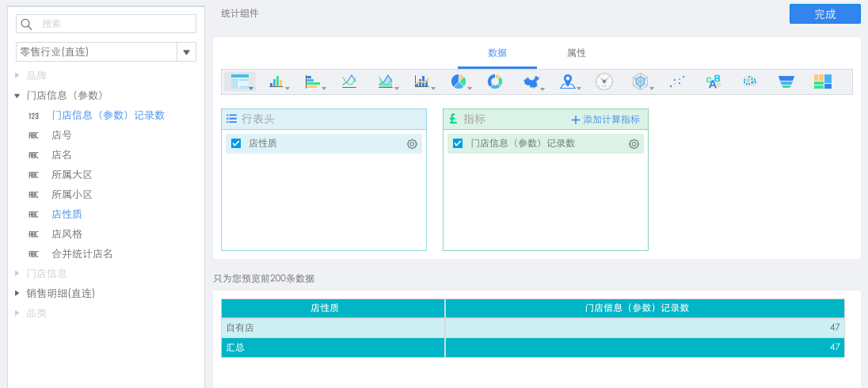Select the table chart type icon
The image size is (868, 388).
[240, 82]
